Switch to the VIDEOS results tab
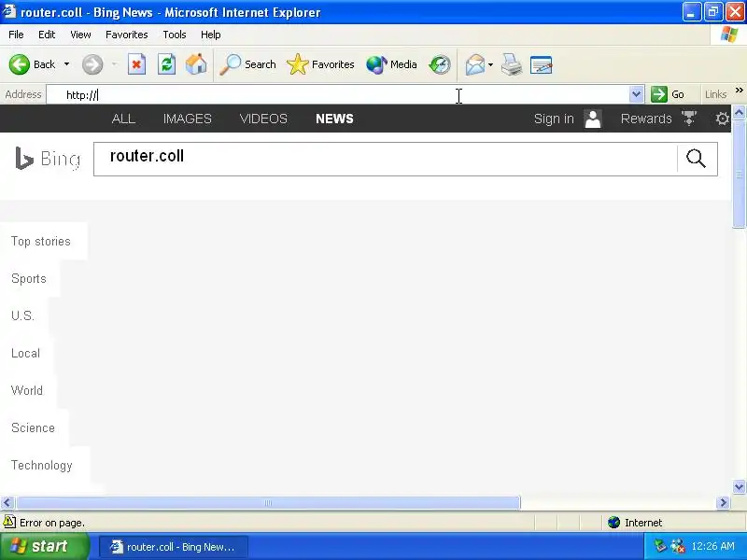 pos(263,119)
